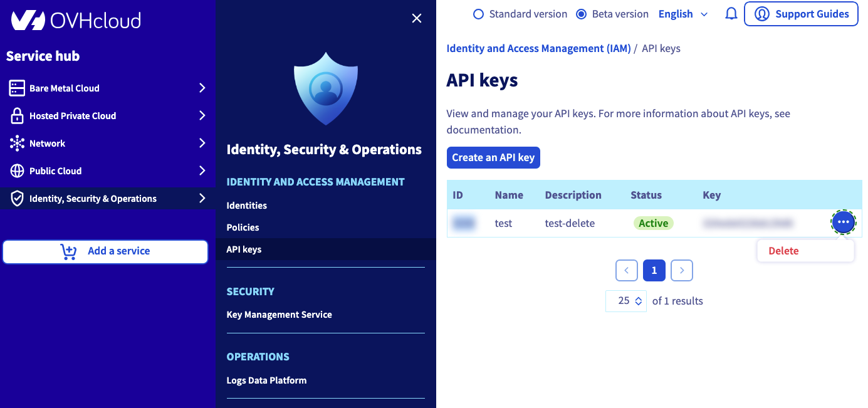Image resolution: width=868 pixels, height=408 pixels.
Task: Click the Add a service button
Action: (x=105, y=251)
